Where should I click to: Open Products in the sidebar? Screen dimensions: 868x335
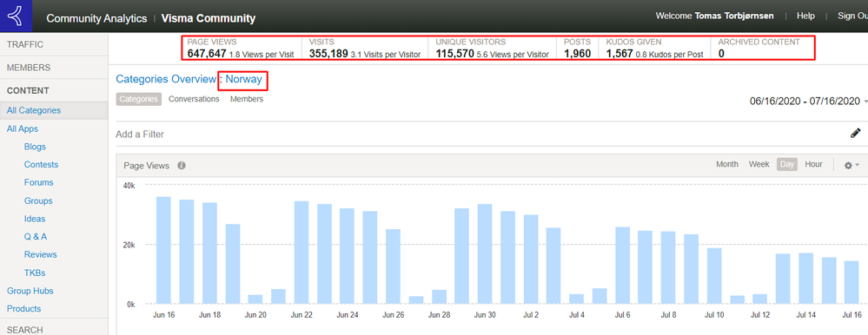pyautogui.click(x=23, y=308)
